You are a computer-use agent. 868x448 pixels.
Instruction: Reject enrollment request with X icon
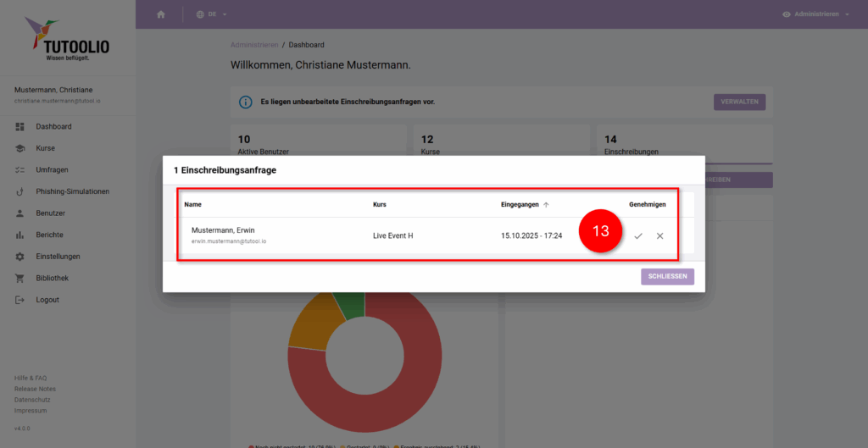(659, 236)
